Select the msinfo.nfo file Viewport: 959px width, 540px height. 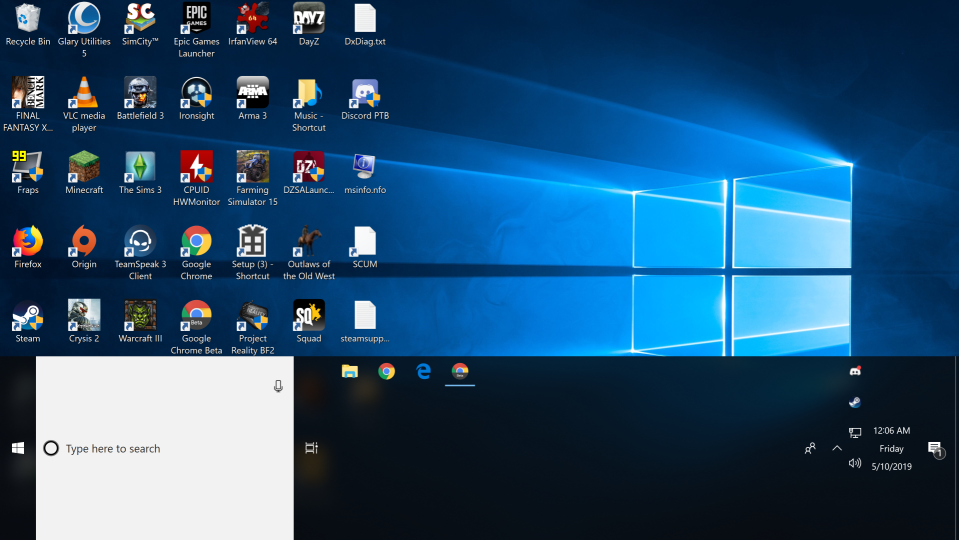365,172
